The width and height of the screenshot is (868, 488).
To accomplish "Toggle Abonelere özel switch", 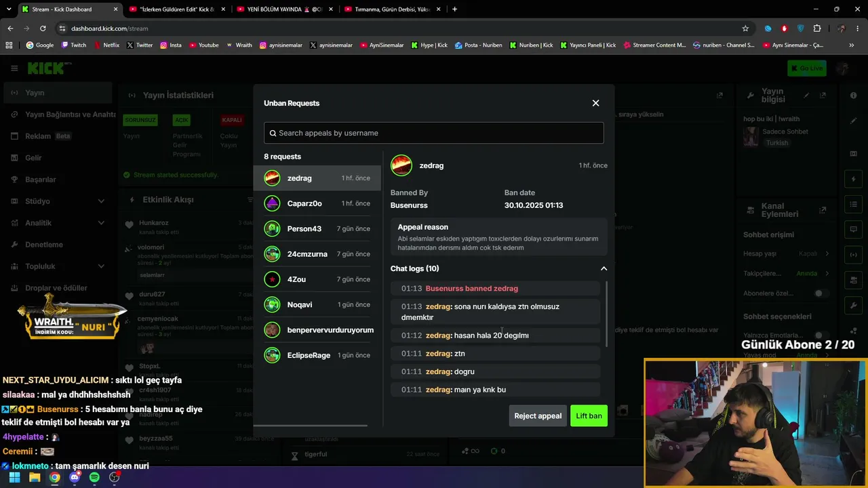I will tap(820, 293).
